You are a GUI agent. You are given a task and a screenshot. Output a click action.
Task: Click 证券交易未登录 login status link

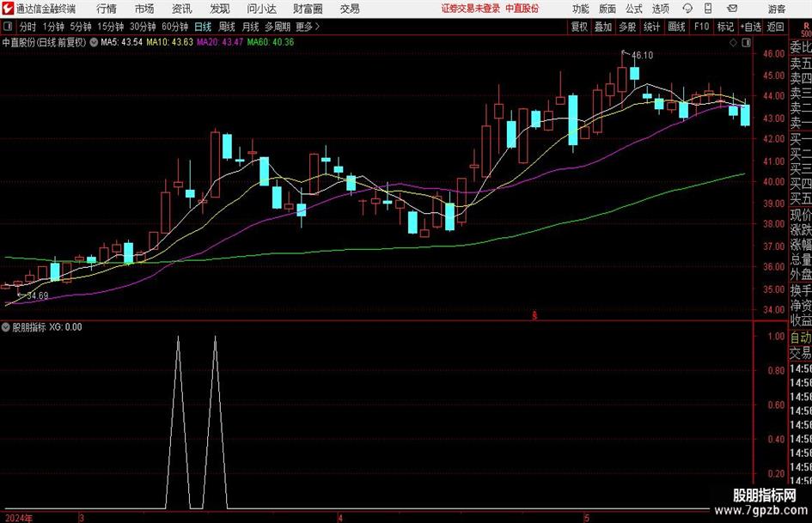coord(471,9)
